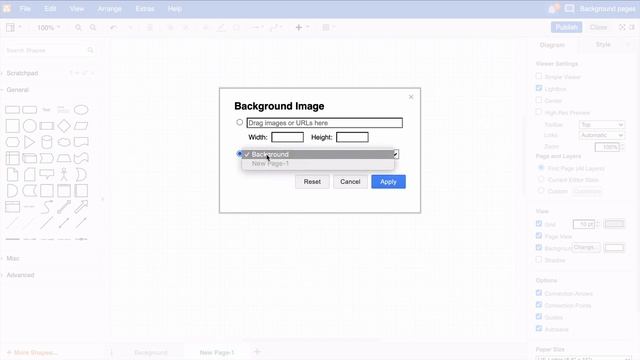Screen dimensions: 640x360
Task: Click the Reset button
Action: pyautogui.click(x=312, y=182)
